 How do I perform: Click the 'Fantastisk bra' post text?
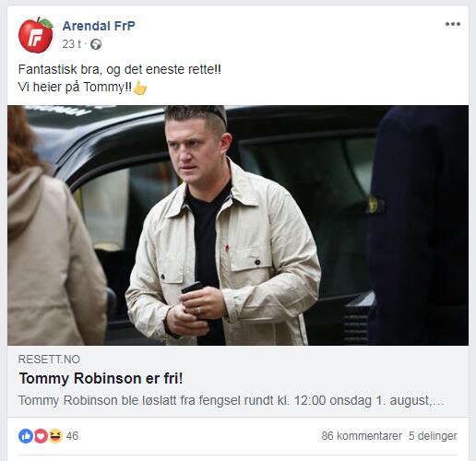pos(120,69)
